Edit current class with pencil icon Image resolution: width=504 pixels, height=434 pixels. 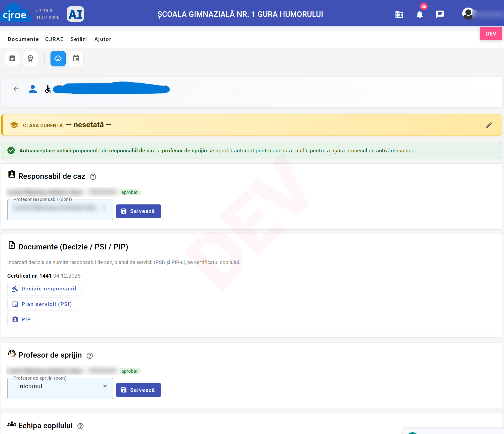489,125
